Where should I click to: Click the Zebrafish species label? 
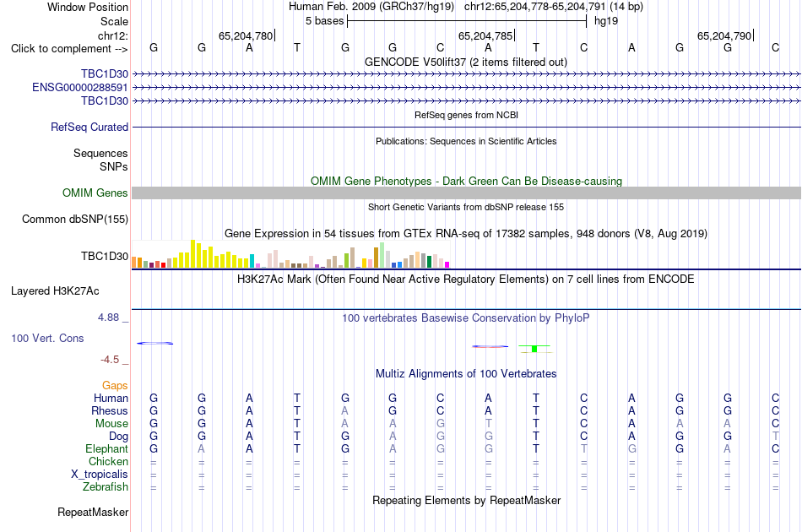coord(106,487)
